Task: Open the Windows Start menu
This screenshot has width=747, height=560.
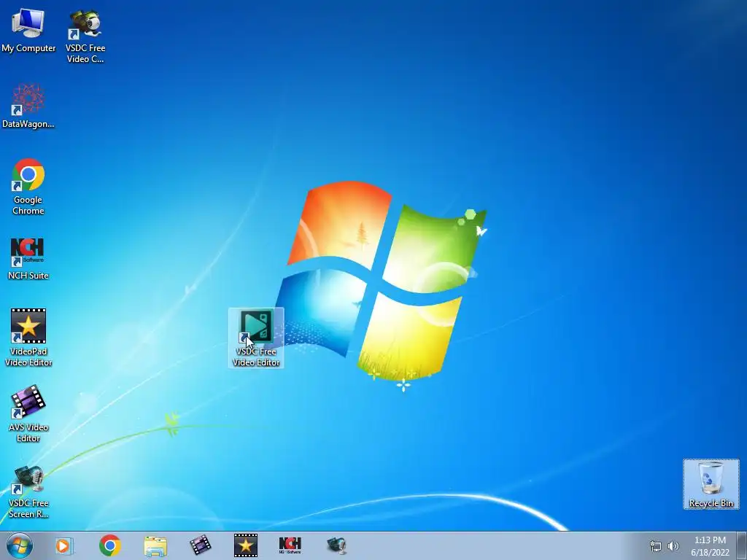Action: [20, 545]
